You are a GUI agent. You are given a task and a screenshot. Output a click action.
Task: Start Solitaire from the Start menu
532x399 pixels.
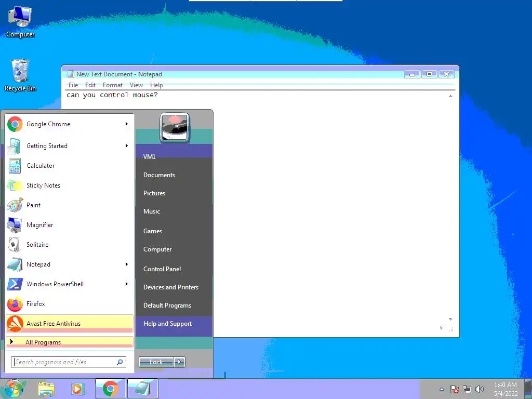(x=70, y=245)
